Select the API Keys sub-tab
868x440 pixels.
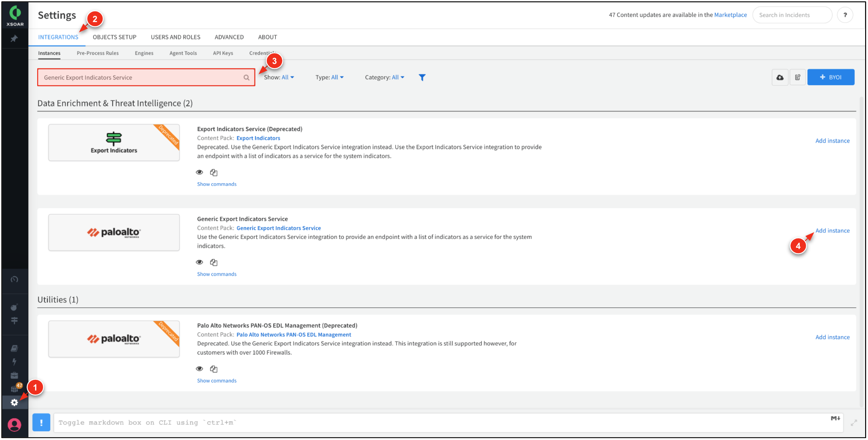[223, 53]
